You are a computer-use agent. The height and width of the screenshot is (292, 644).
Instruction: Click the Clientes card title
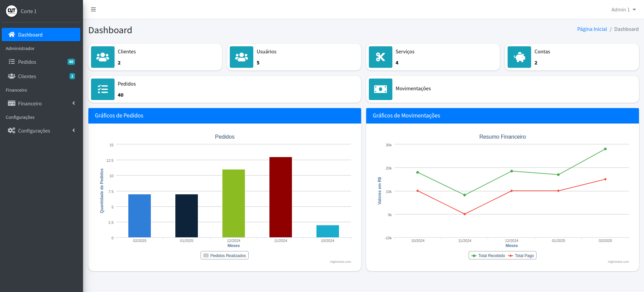pos(127,52)
